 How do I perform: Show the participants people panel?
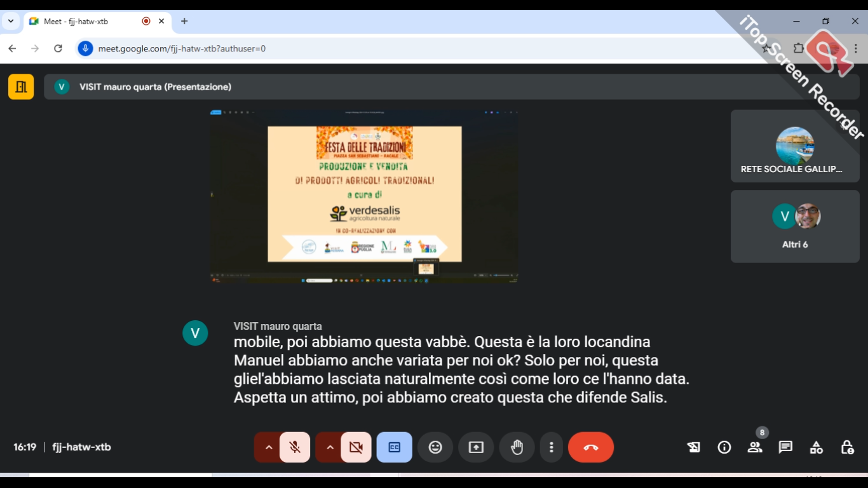pyautogui.click(x=755, y=447)
